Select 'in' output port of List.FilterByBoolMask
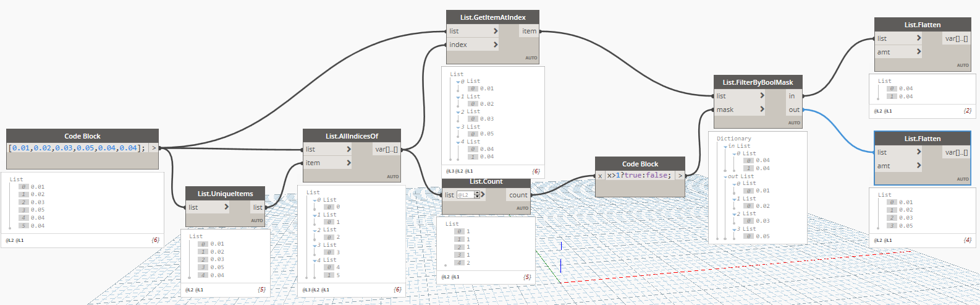980x305 pixels. (x=793, y=96)
